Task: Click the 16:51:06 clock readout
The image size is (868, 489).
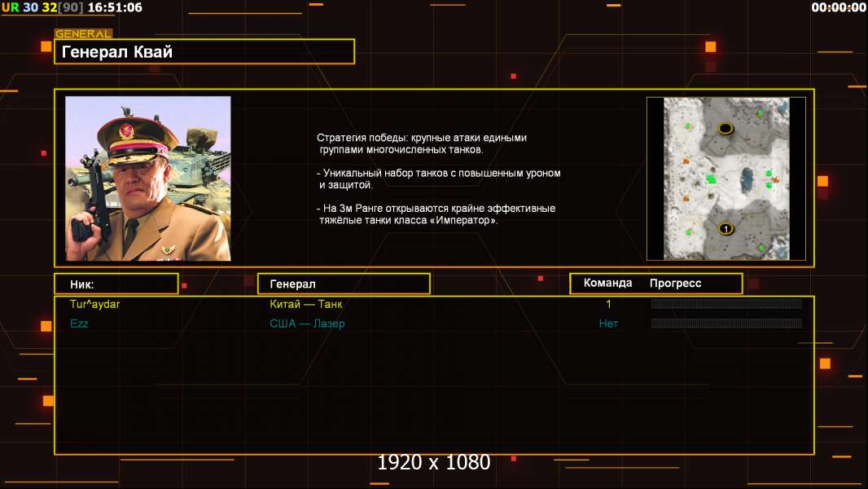Action: tap(115, 8)
